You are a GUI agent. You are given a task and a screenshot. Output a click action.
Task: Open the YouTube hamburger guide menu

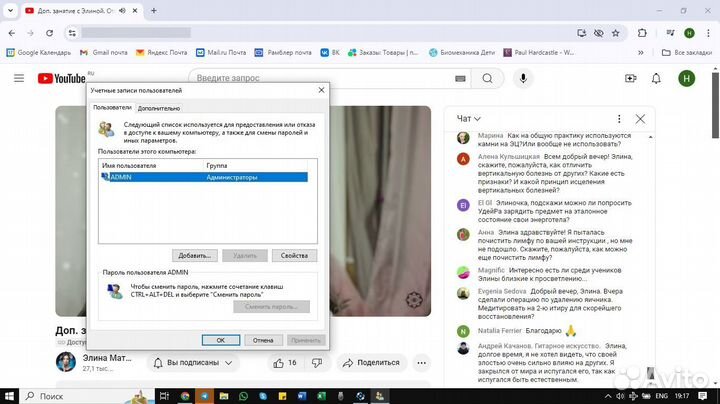point(19,79)
